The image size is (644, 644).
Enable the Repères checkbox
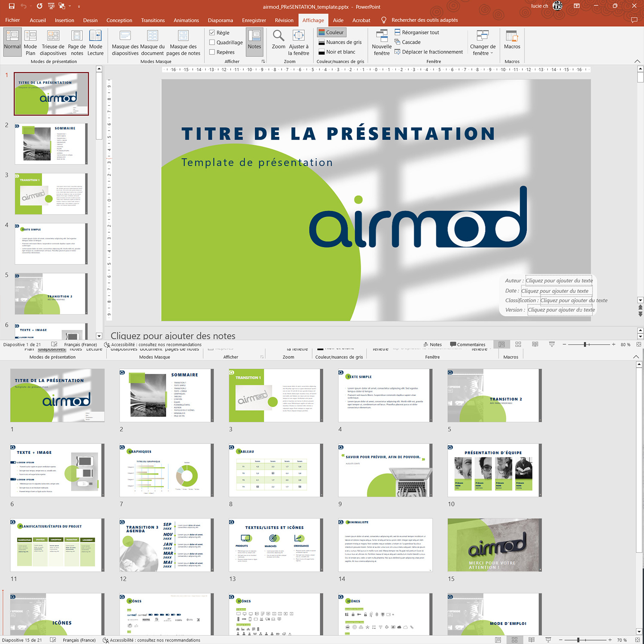[x=212, y=52]
